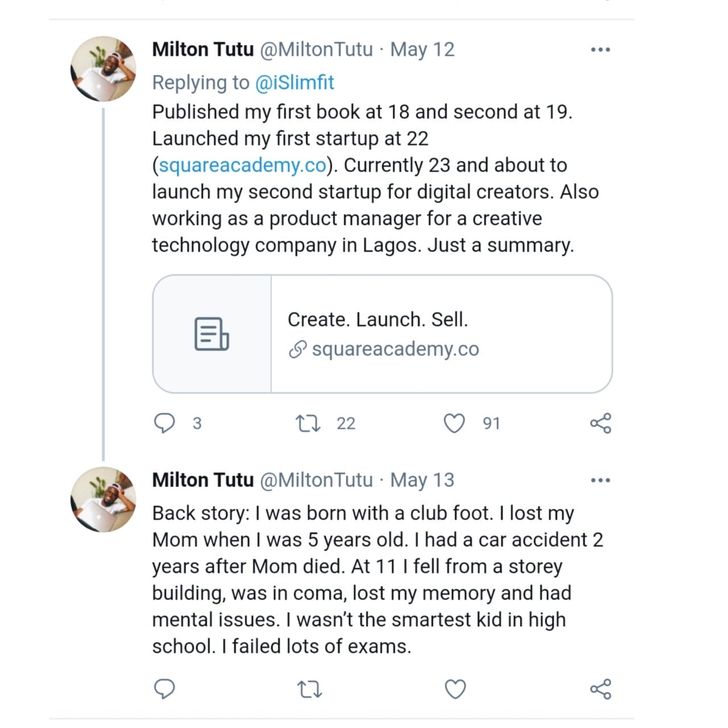Open more options for May 12 tweet
The height and width of the screenshot is (728, 728).
(601, 50)
